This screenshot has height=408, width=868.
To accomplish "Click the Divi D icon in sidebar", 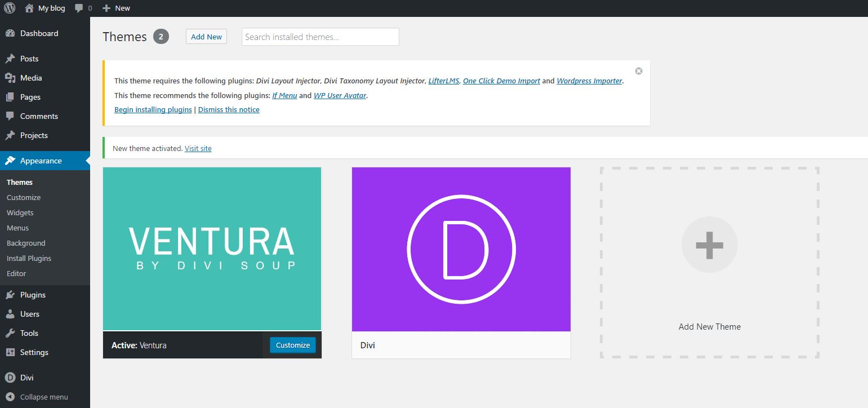I will click(x=10, y=378).
